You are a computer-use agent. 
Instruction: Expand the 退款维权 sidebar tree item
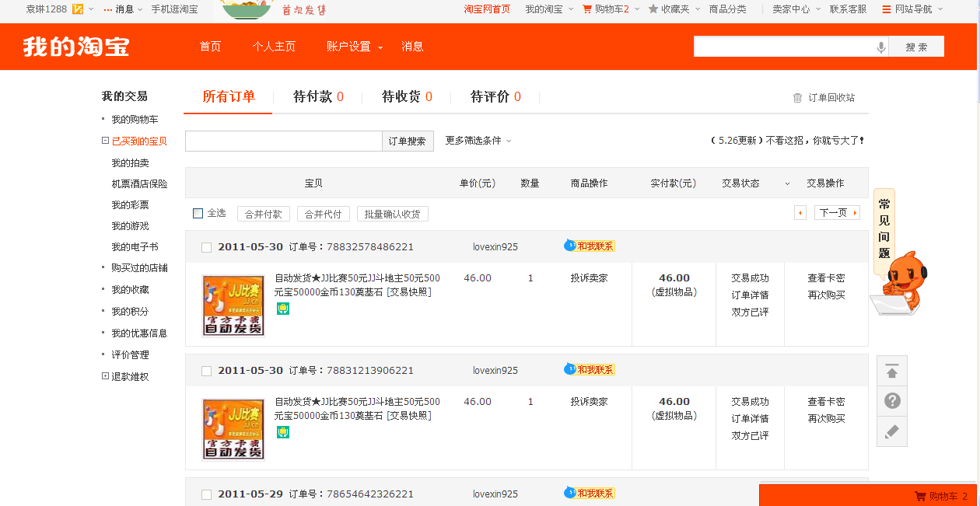106,376
